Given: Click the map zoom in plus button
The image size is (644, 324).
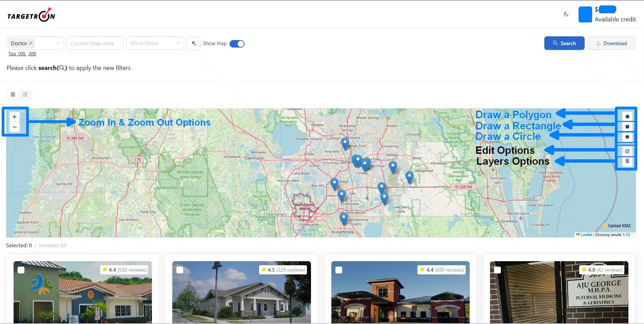Looking at the screenshot, I should [15, 117].
